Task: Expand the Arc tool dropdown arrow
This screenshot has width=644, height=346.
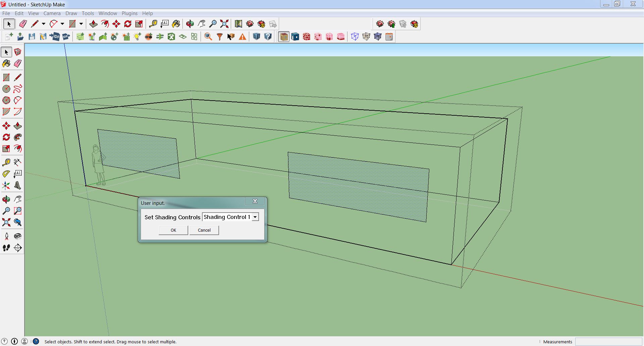Action: point(62,24)
